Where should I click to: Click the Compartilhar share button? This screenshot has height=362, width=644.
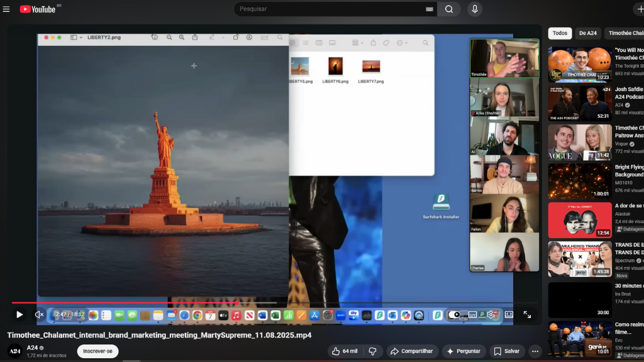pos(413,351)
